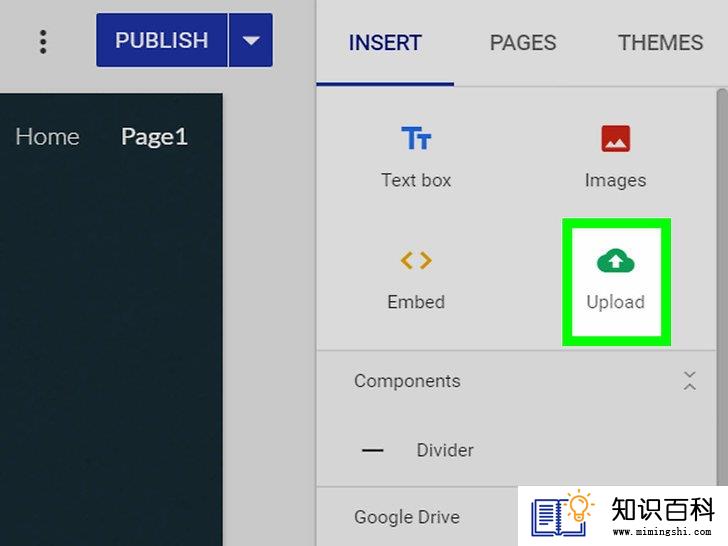This screenshot has height=546, width=728.
Task: Insert Images from the panel
Action: [x=615, y=157]
